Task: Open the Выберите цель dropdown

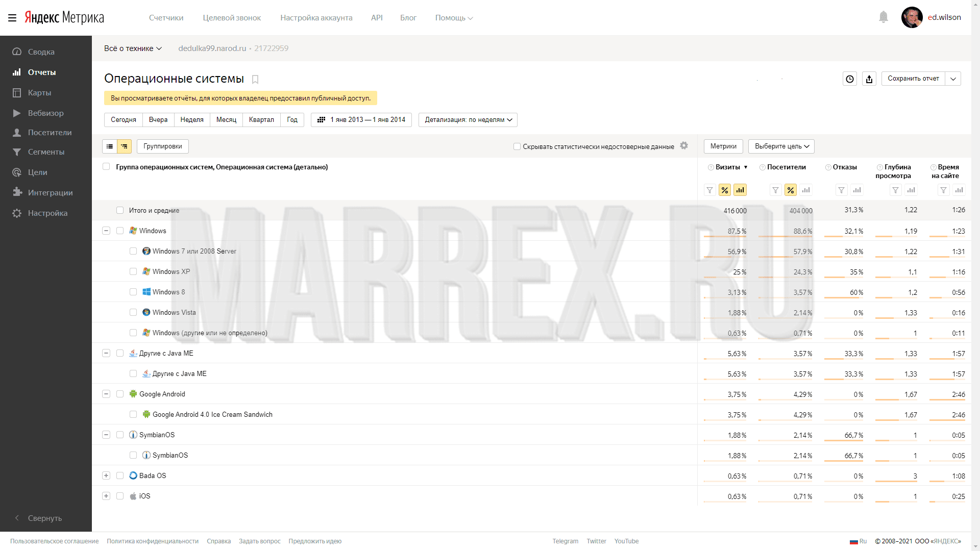Action: (x=781, y=146)
